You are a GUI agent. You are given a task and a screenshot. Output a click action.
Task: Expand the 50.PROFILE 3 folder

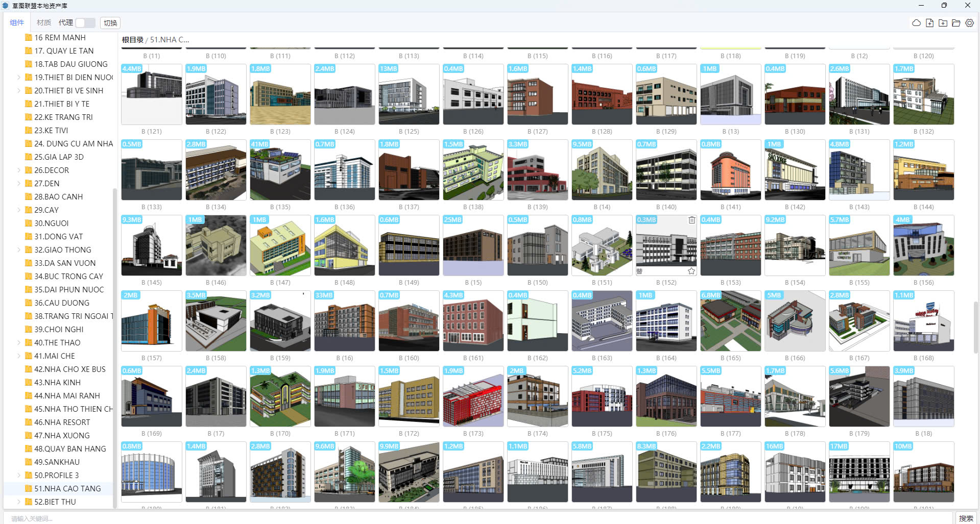point(19,476)
